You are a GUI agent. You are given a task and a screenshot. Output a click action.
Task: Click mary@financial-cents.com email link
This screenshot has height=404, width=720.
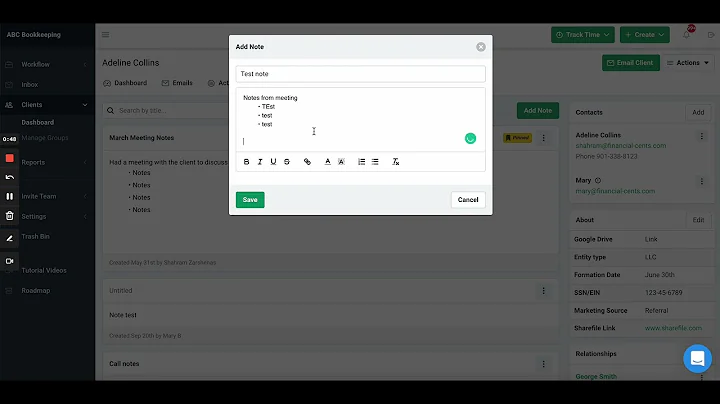[x=615, y=191]
